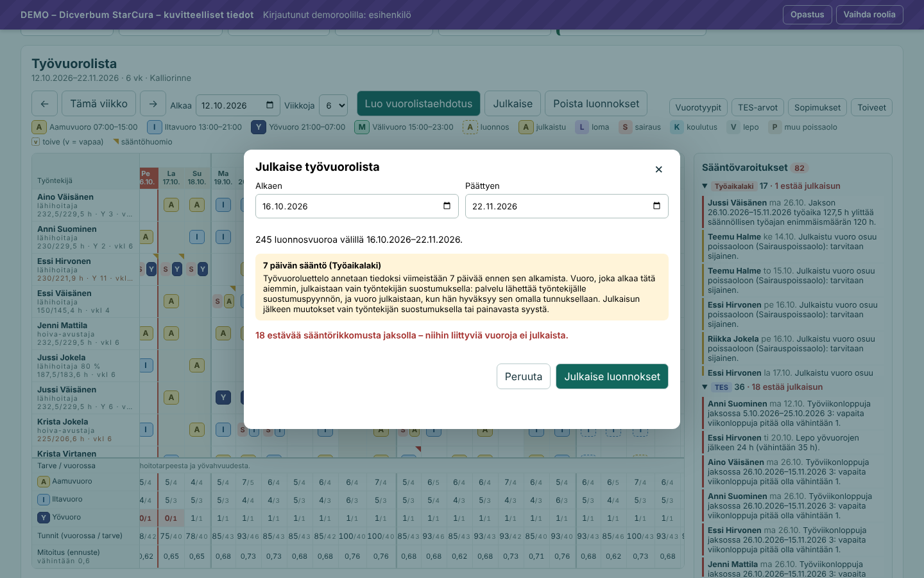Close the Julkaise työvuorolista dialog
The height and width of the screenshot is (578, 924).
[x=658, y=170]
